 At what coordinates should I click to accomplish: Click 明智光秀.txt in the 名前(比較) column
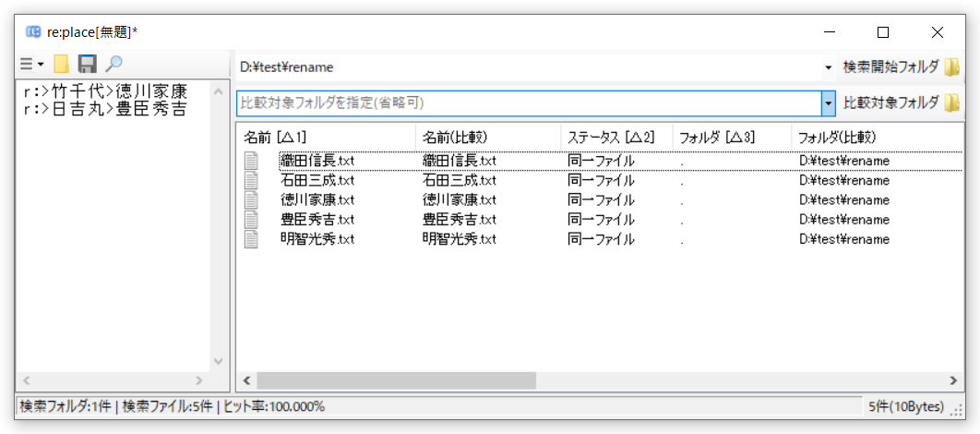[x=459, y=239]
